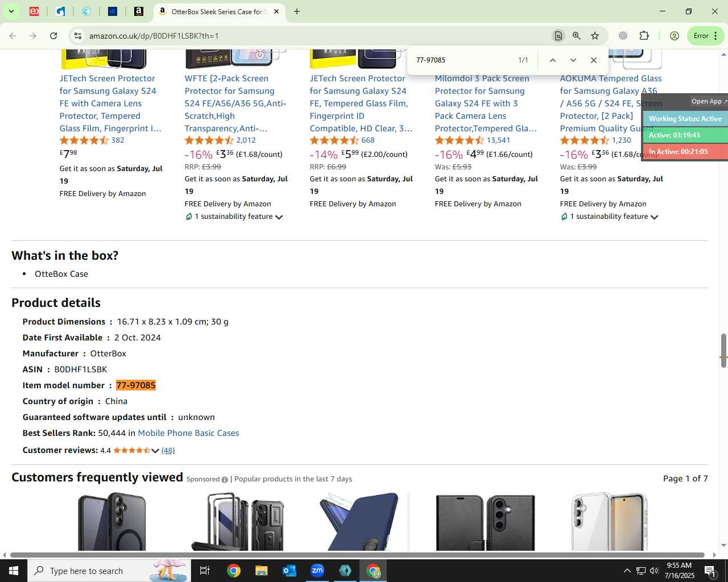Open the Windows Start menu
Image resolution: width=728 pixels, height=582 pixels.
pyautogui.click(x=14, y=571)
